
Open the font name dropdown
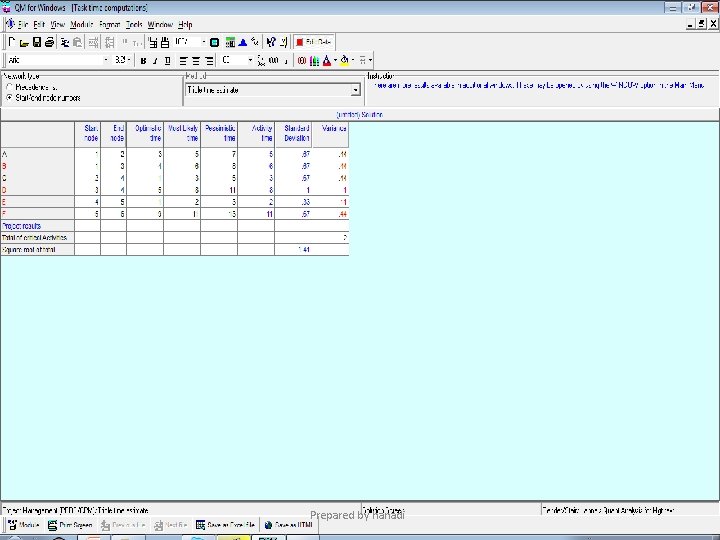click(106, 60)
